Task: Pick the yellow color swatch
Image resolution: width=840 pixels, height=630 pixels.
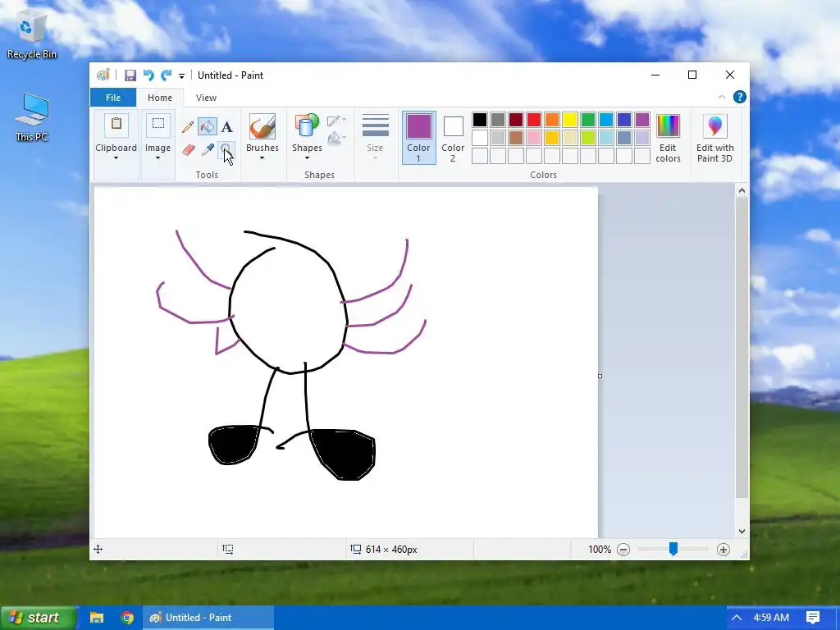Action: tap(570, 120)
